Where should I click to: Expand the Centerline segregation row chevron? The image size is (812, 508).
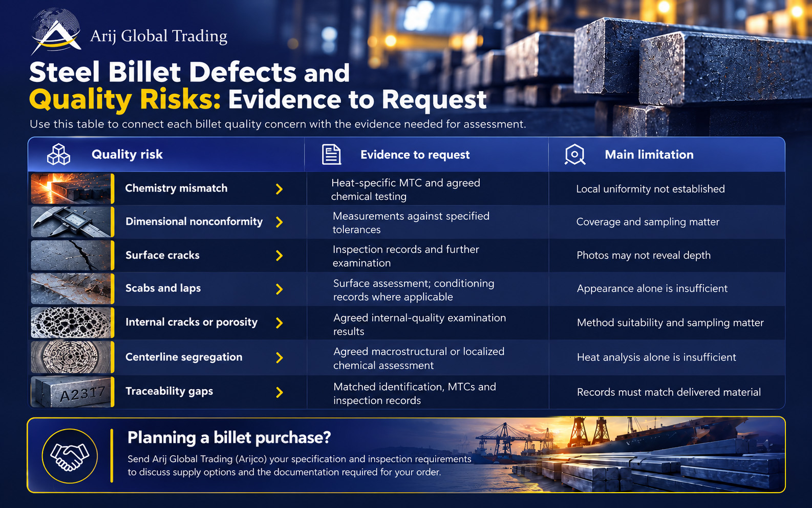(x=279, y=357)
